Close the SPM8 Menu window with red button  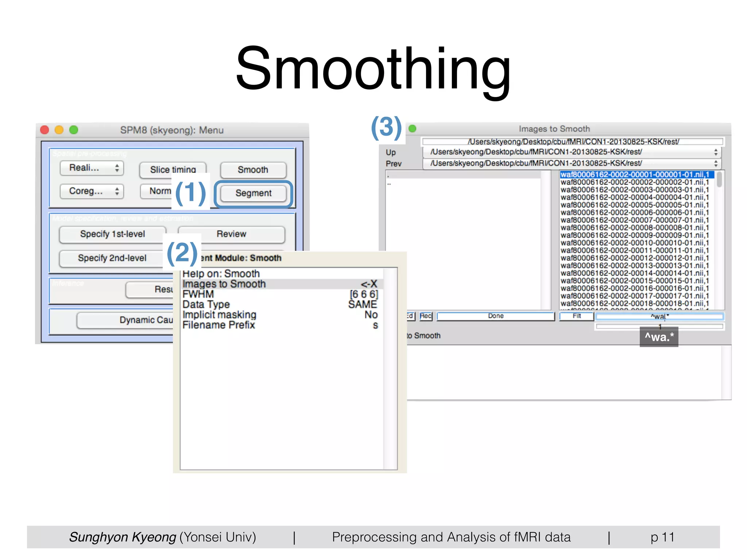[x=44, y=130]
